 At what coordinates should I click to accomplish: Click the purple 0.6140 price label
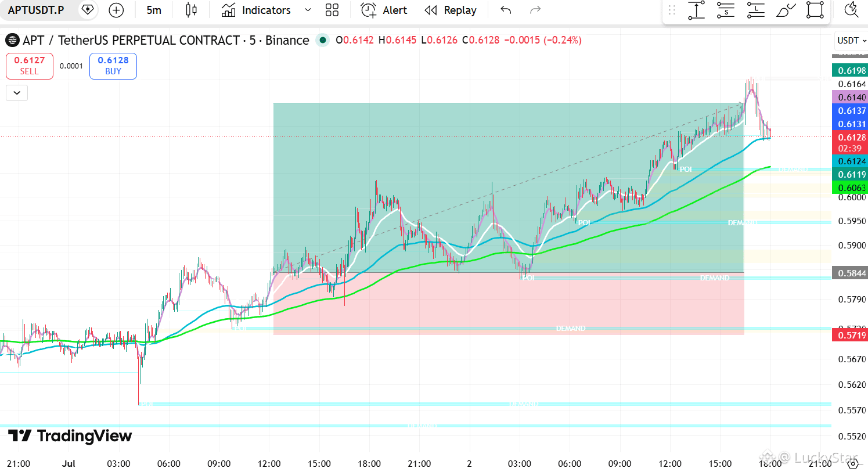[850, 98]
